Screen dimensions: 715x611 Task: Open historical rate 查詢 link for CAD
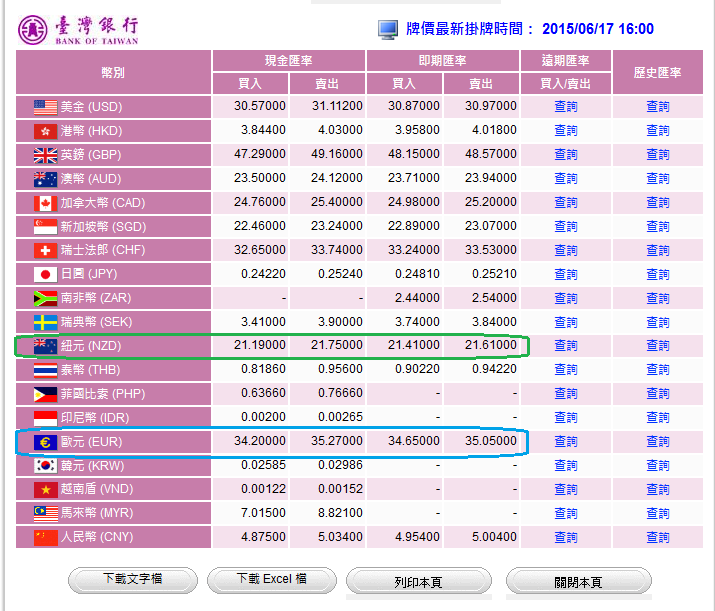(x=658, y=203)
